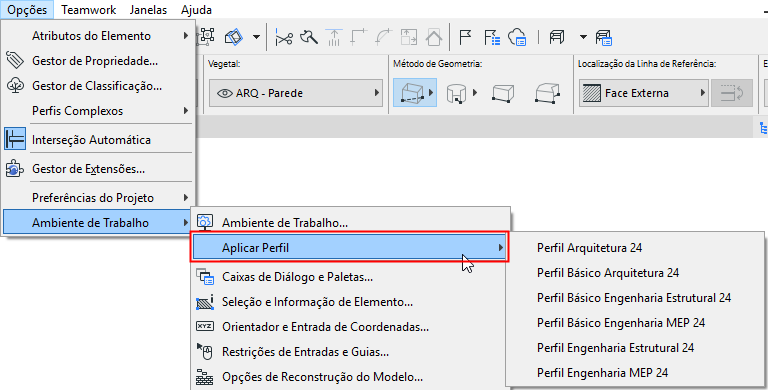This screenshot has width=768, height=390.
Task: Click the Ambiente de Trabalho gear icon
Action: click(x=205, y=222)
